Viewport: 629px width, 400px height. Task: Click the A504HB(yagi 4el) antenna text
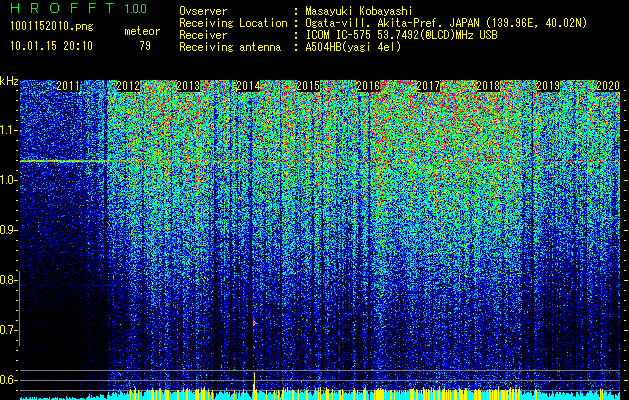[x=353, y=47]
